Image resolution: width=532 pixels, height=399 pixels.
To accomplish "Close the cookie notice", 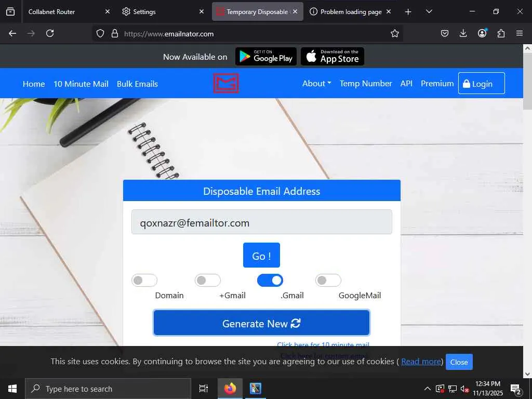I will click(459, 362).
